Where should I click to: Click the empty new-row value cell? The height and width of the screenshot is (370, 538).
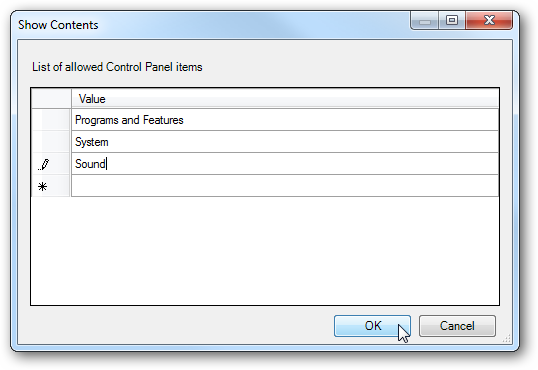pos(285,186)
